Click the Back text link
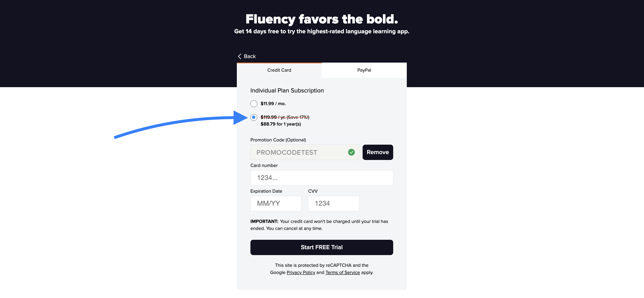The height and width of the screenshot is (298, 644). tap(249, 56)
